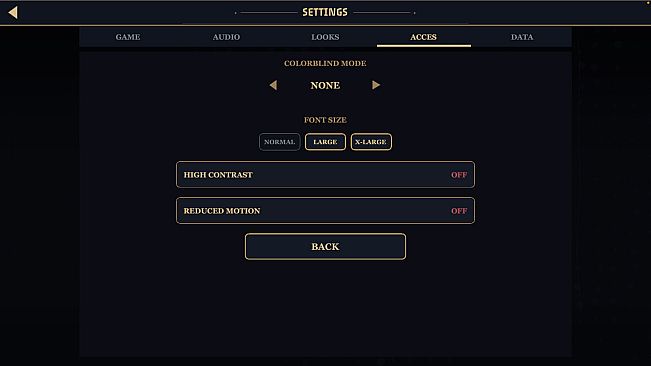
Task: Choose the LARGE font size option
Action: pyautogui.click(x=325, y=142)
